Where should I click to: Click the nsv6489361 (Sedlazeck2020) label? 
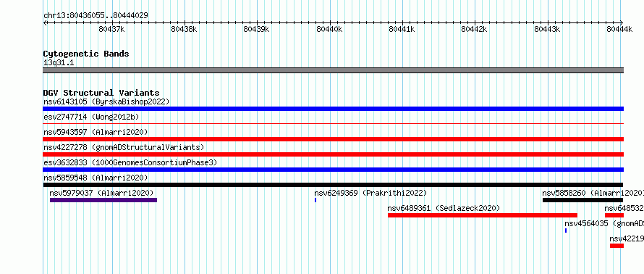pyautogui.click(x=444, y=208)
